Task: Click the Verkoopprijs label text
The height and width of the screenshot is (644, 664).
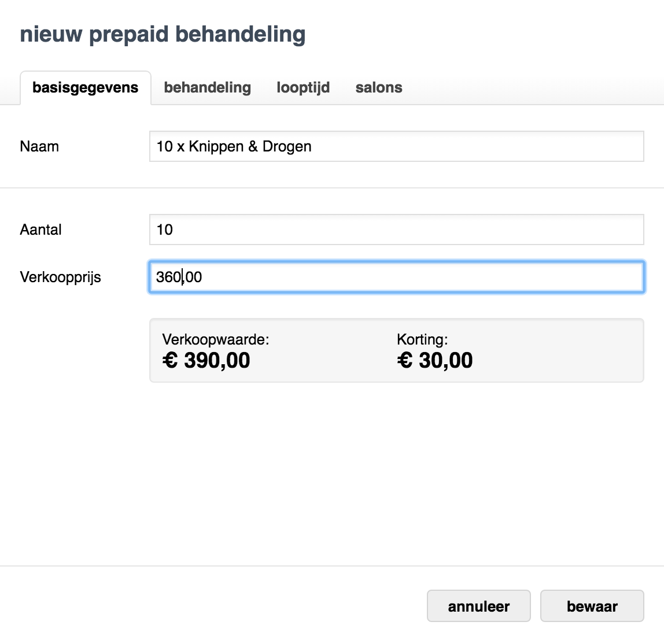Action: [x=60, y=277]
